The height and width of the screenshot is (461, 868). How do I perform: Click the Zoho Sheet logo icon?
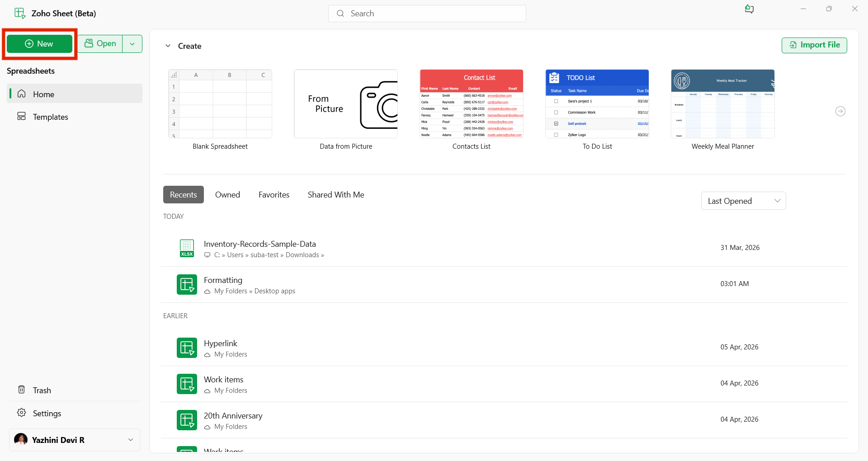20,14
